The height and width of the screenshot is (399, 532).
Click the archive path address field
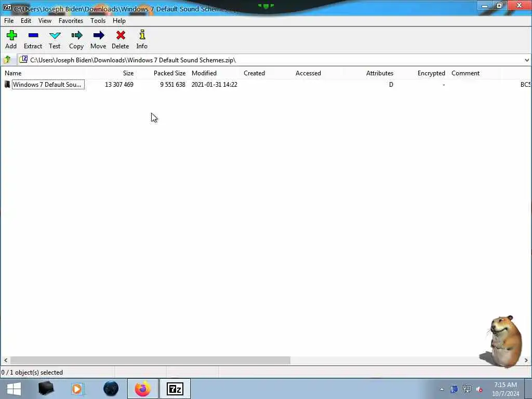click(271, 60)
